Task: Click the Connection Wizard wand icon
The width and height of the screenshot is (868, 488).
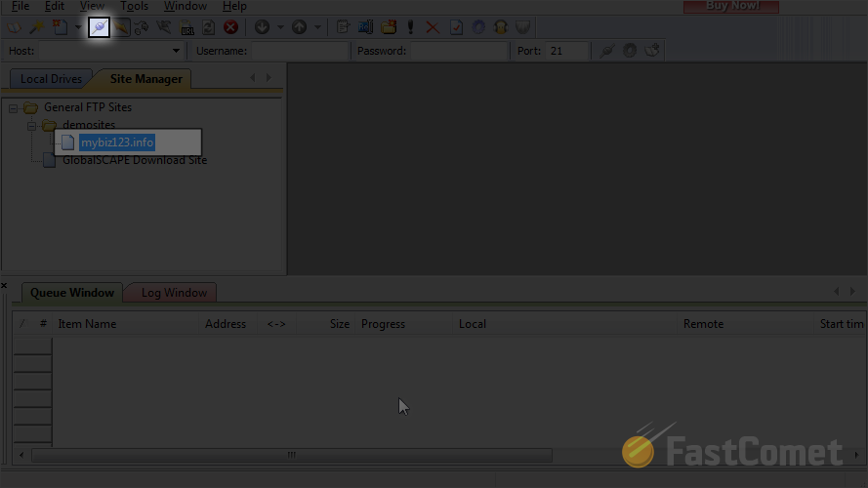Action: coord(37,27)
